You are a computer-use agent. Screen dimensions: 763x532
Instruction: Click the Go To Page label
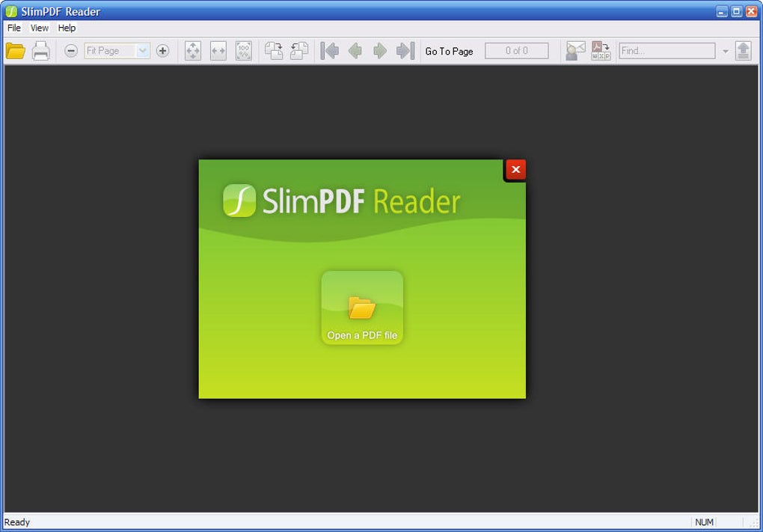(x=449, y=51)
